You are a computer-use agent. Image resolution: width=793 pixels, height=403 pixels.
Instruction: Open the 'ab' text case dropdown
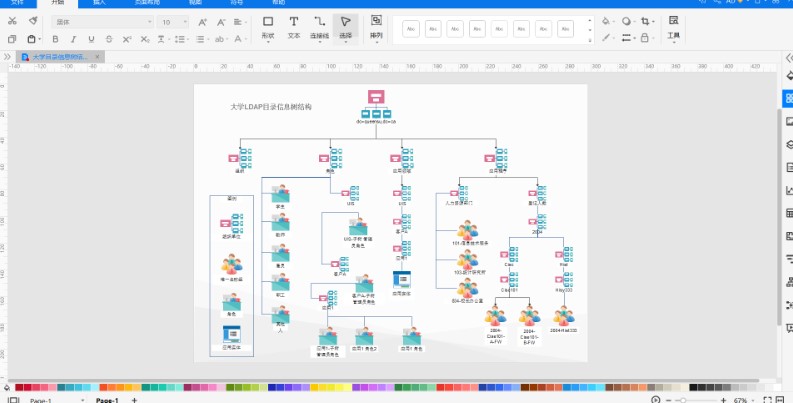click(x=221, y=39)
